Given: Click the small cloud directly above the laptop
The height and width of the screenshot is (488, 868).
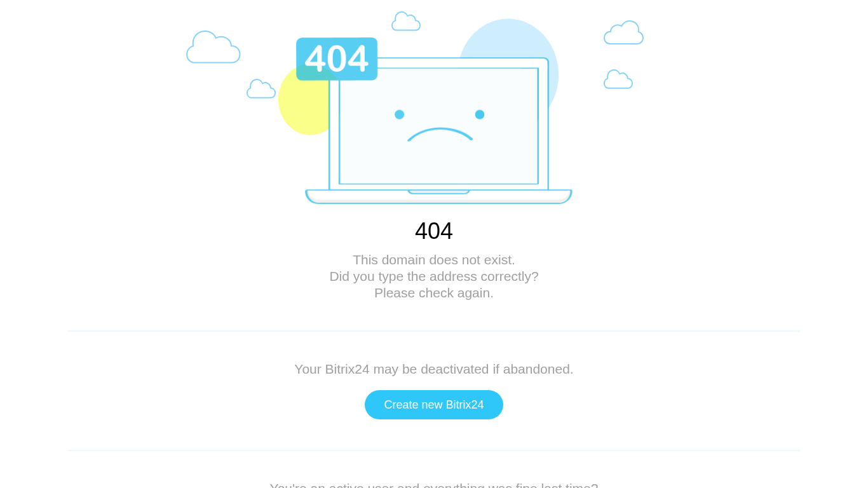Looking at the screenshot, I should click(x=406, y=21).
